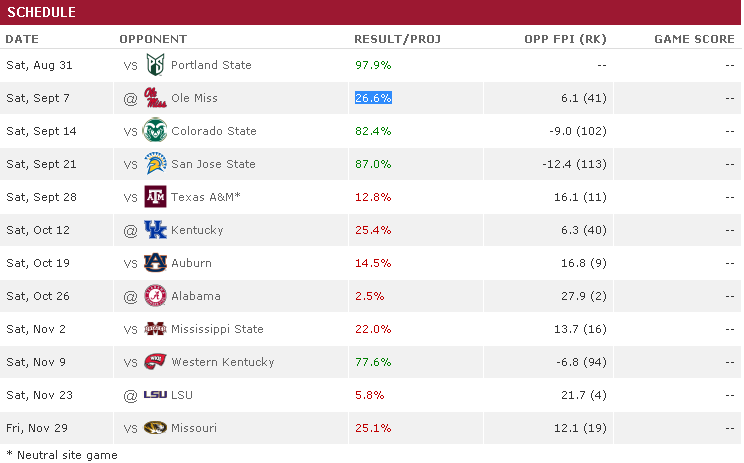Open the Ole Miss team link
This screenshot has width=744, height=463.
(x=194, y=98)
